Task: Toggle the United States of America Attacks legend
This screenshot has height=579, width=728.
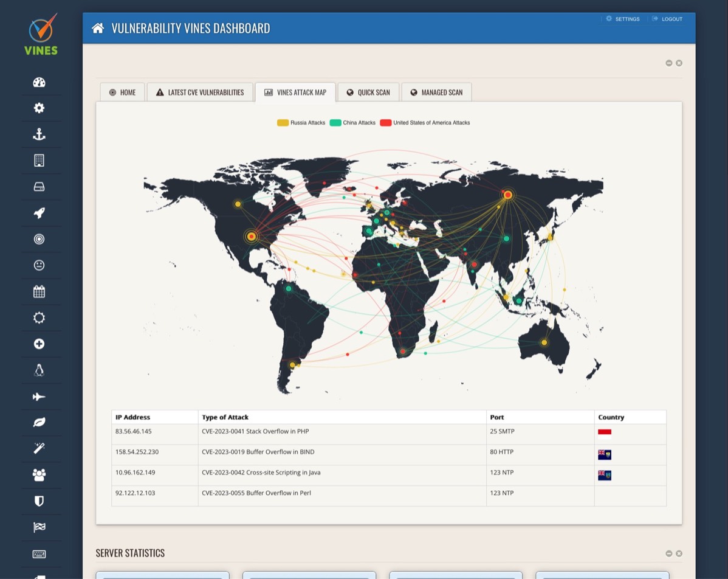Action: tap(425, 123)
